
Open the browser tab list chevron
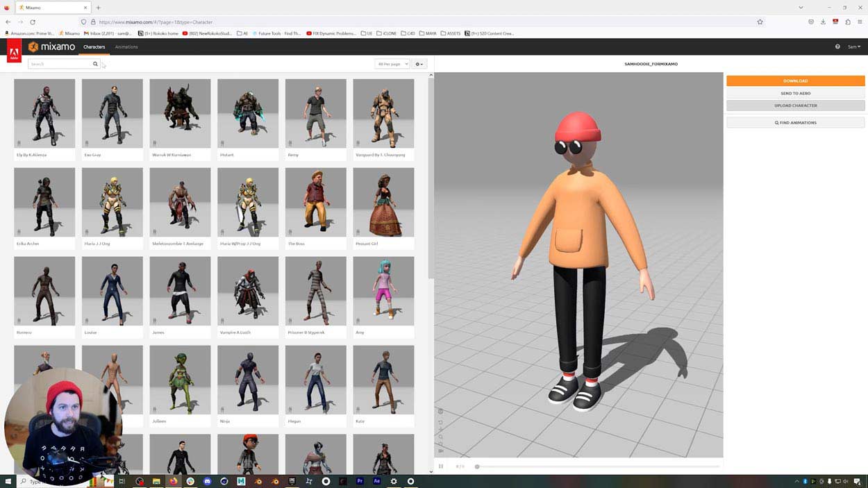pos(801,8)
